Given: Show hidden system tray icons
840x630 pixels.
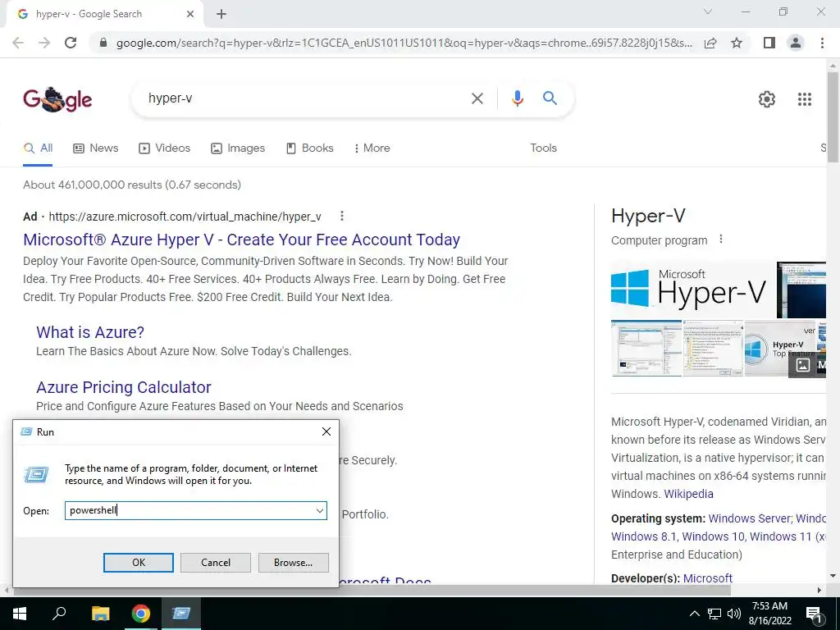Looking at the screenshot, I should (694, 614).
